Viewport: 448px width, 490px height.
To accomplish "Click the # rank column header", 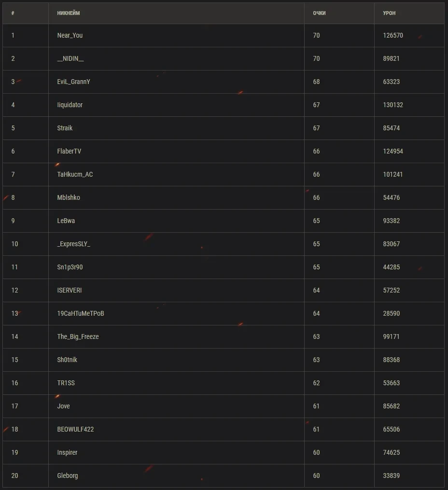I will tap(13, 13).
